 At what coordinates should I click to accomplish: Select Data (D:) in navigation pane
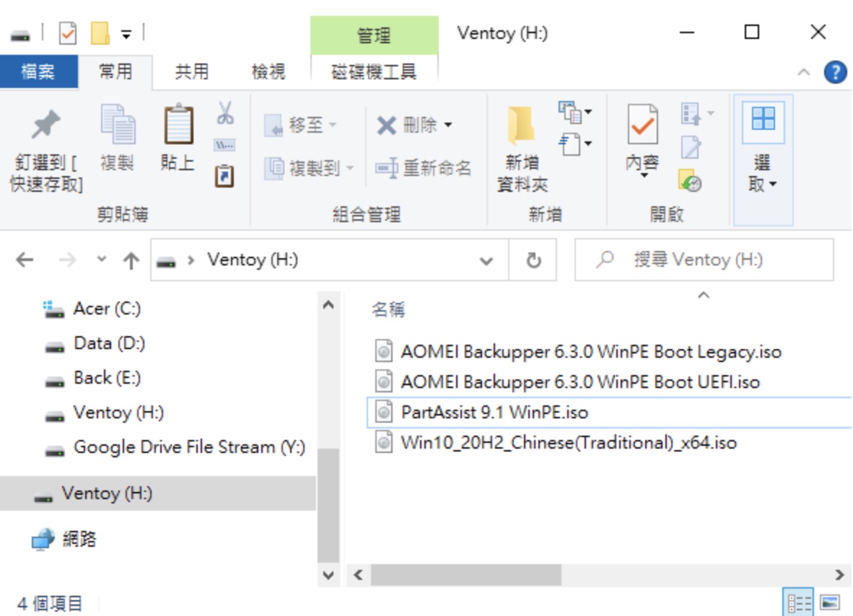tap(110, 343)
